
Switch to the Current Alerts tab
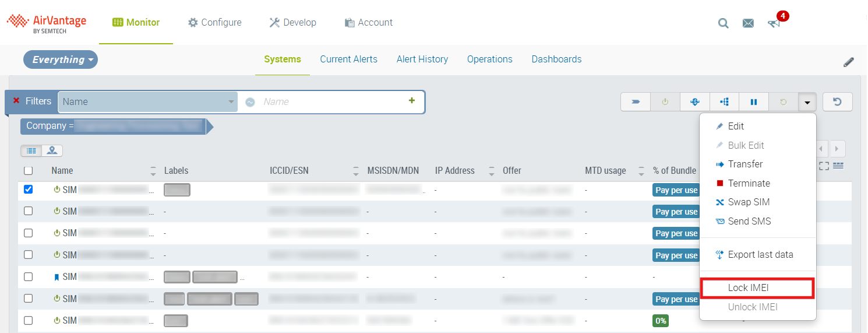[348, 59]
